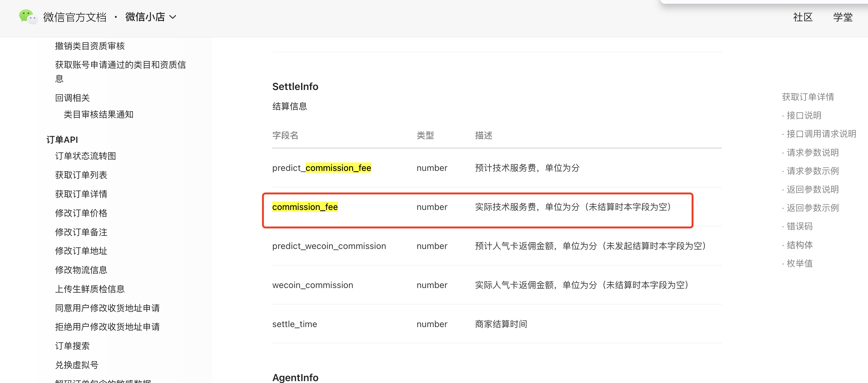Jump to 返回参数示例 in page outline

click(812, 208)
